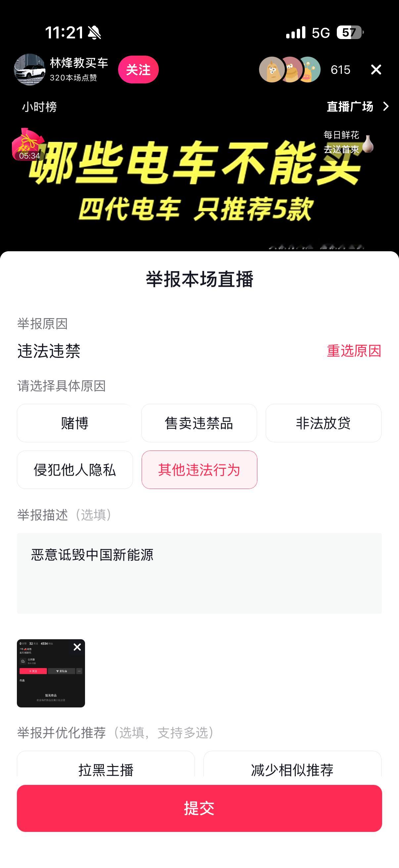This screenshot has height=868, width=399.
Task: Tap the 每日鲜花 flower vase icon
Action: tap(368, 144)
